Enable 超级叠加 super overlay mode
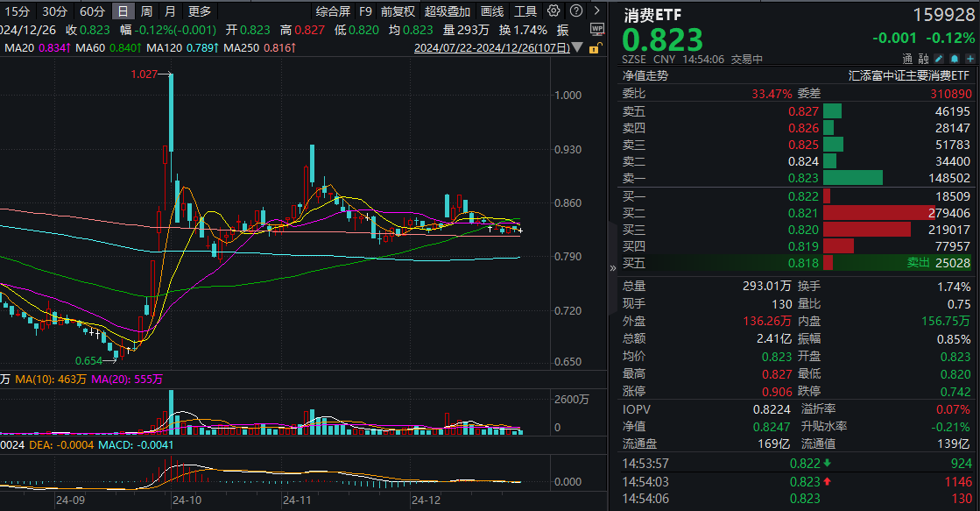 tap(449, 11)
